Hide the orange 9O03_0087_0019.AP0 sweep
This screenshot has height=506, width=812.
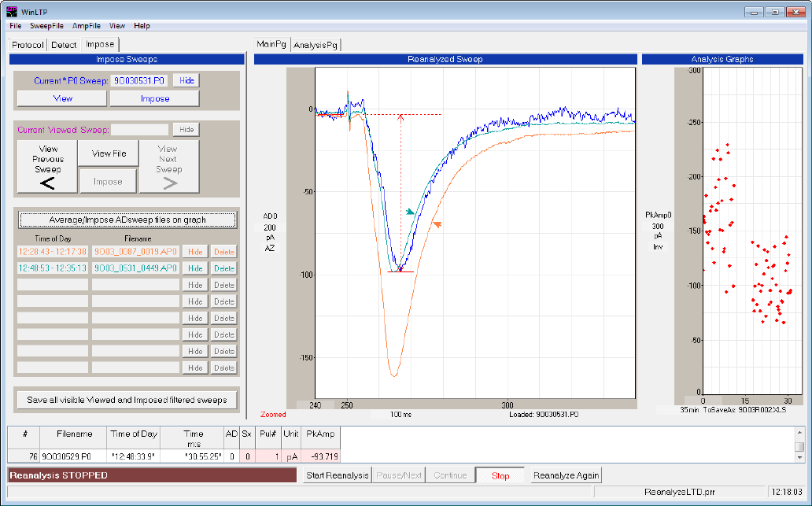(195, 252)
